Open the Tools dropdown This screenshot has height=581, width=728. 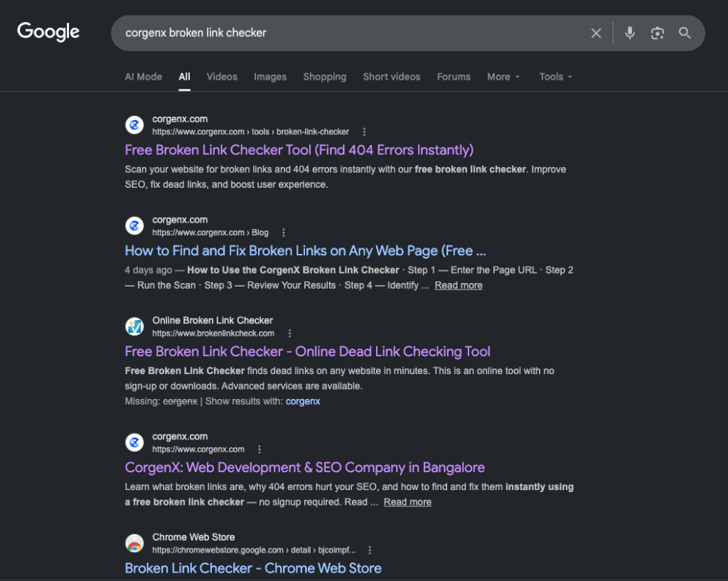(x=555, y=76)
